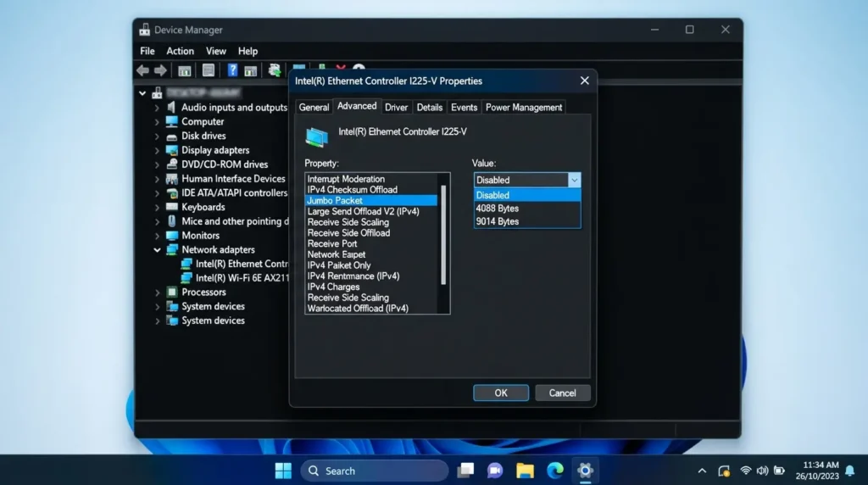The width and height of the screenshot is (868, 485).
Task: Switch to the General tab
Action: pos(314,108)
